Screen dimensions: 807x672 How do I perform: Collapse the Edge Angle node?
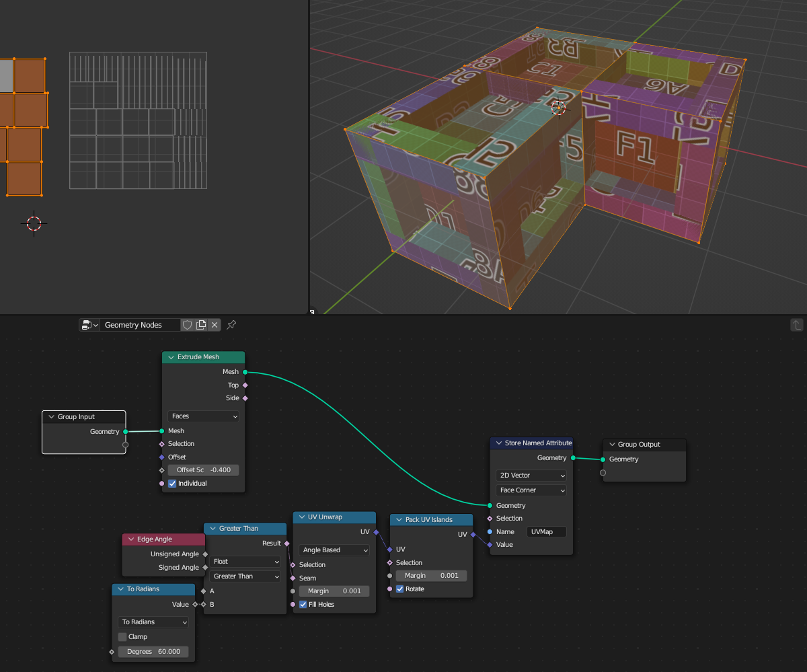coord(131,539)
